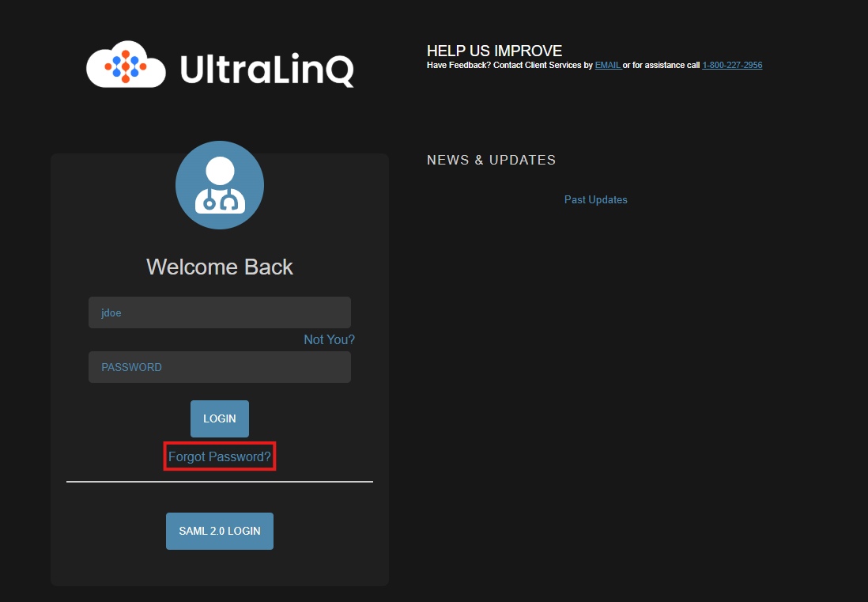Click the LOGIN button

pos(220,418)
